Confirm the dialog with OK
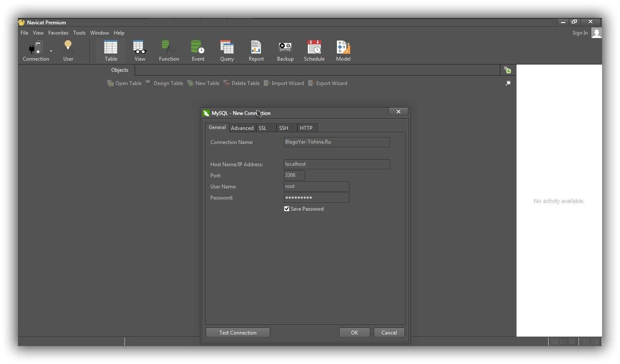The height and width of the screenshot is (364, 620). tap(354, 333)
